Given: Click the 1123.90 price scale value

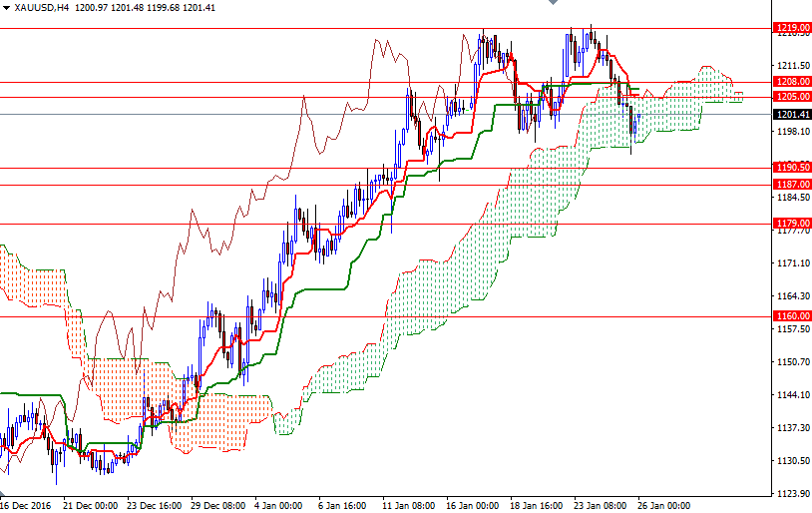Looking at the screenshot, I should coord(791,494).
